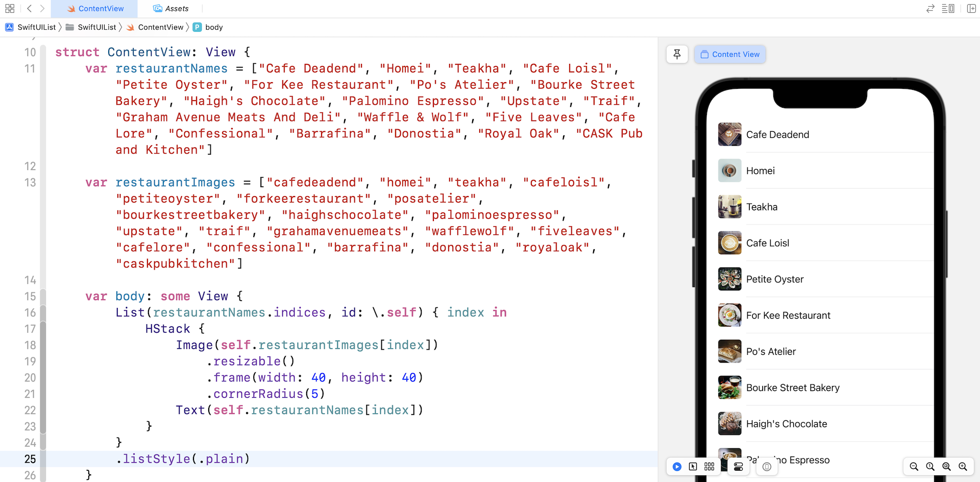Image resolution: width=980 pixels, height=482 pixels.
Task: Switch to the Assets tab
Action: 170,8
